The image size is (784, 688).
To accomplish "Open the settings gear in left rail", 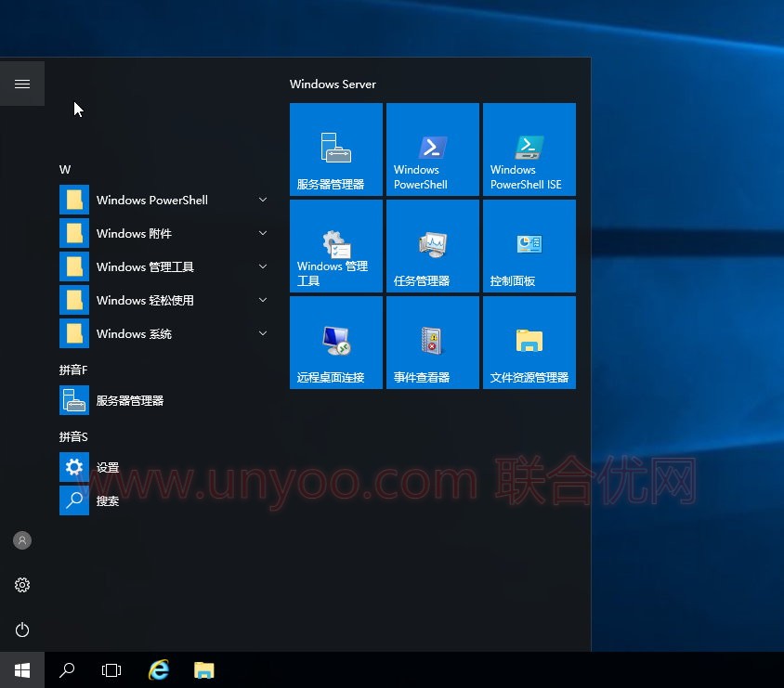I will 22,585.
